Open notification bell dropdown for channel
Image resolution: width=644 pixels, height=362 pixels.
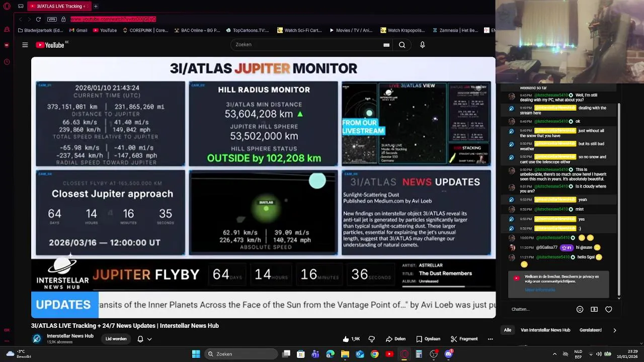point(144,339)
